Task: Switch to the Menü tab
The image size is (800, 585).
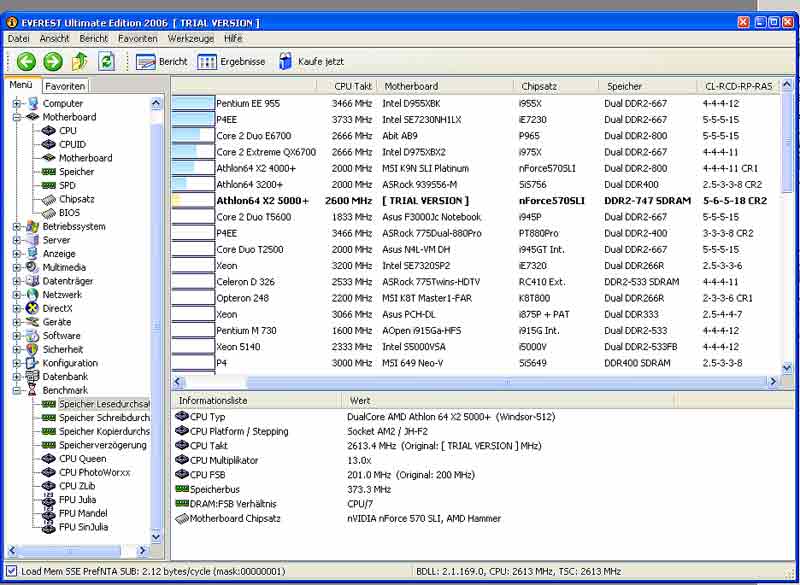Action: (21, 85)
